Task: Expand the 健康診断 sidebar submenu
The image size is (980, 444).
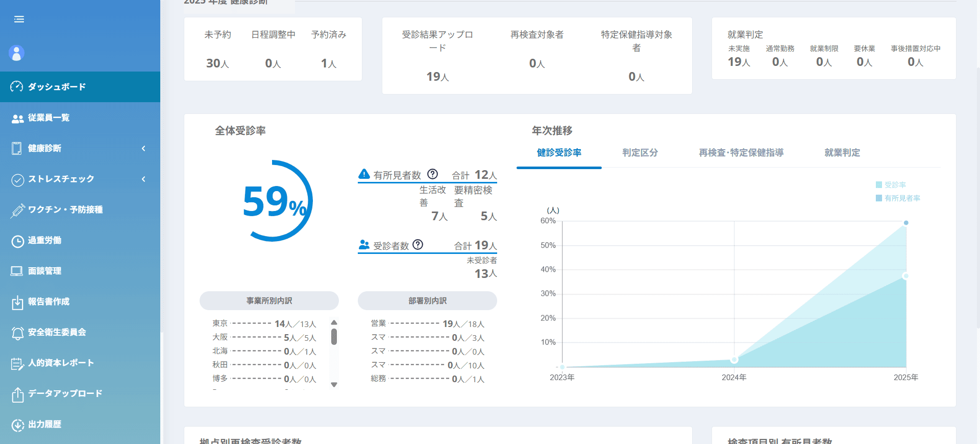Action: [x=143, y=148]
